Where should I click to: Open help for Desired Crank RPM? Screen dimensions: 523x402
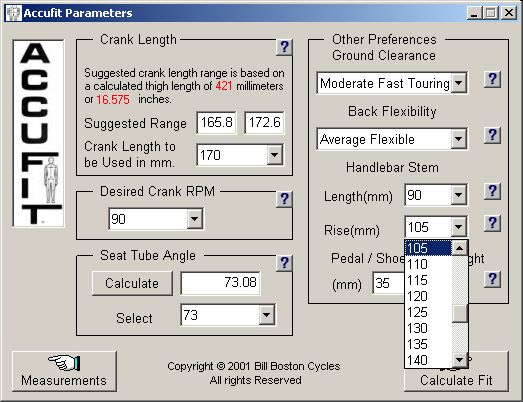point(285,199)
